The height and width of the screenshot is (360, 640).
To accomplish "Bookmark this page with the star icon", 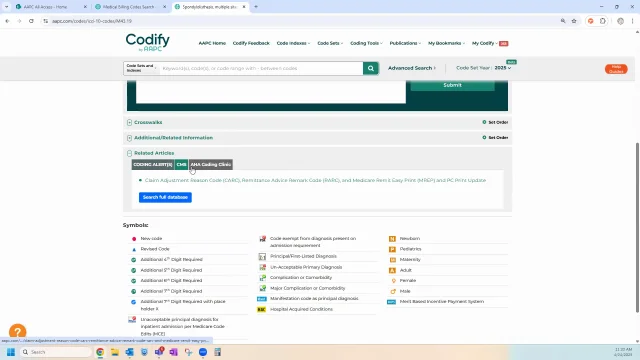I will coord(574,21).
